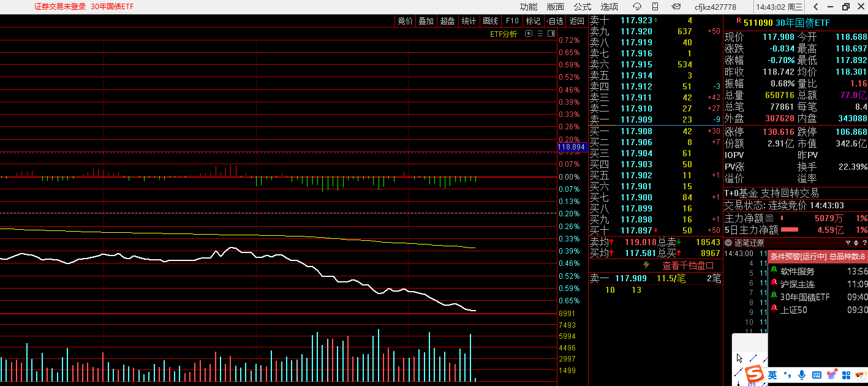Select the 卖九 117.920 order row

point(655,31)
